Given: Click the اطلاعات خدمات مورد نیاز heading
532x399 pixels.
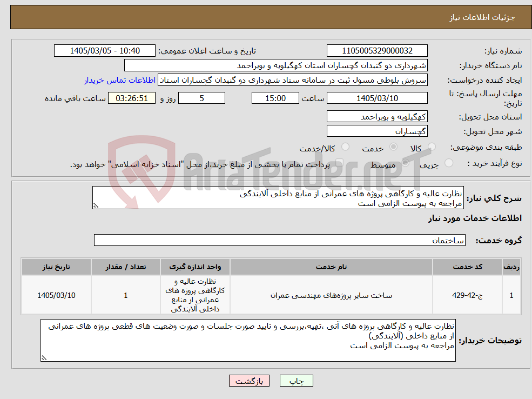Looking at the screenshot, I should 475,218.
